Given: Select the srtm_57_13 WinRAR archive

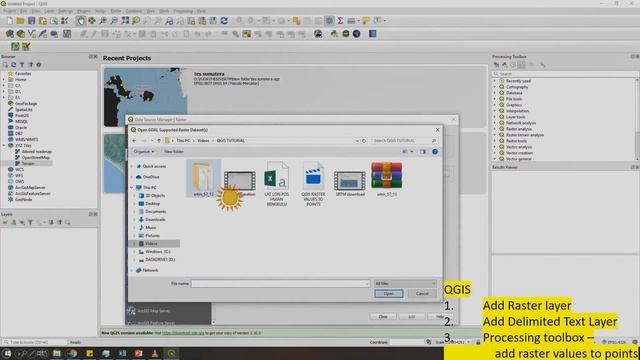Looking at the screenshot, I should click(387, 179).
